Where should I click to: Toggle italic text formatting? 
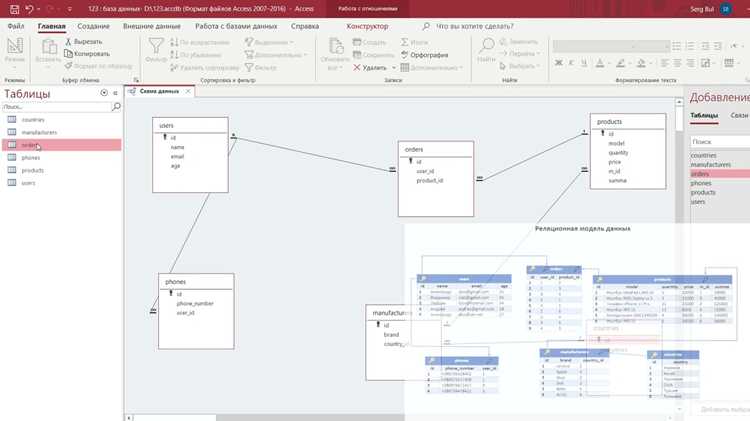(x=571, y=63)
